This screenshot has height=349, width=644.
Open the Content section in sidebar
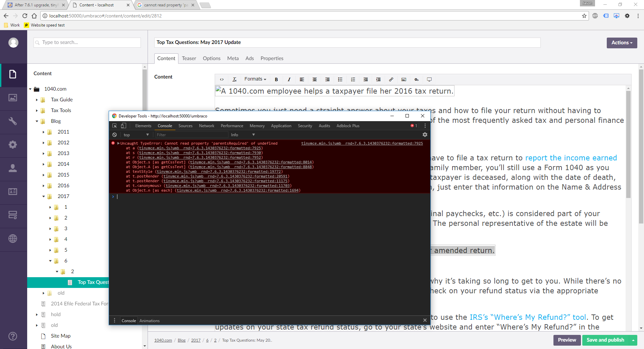(13, 74)
